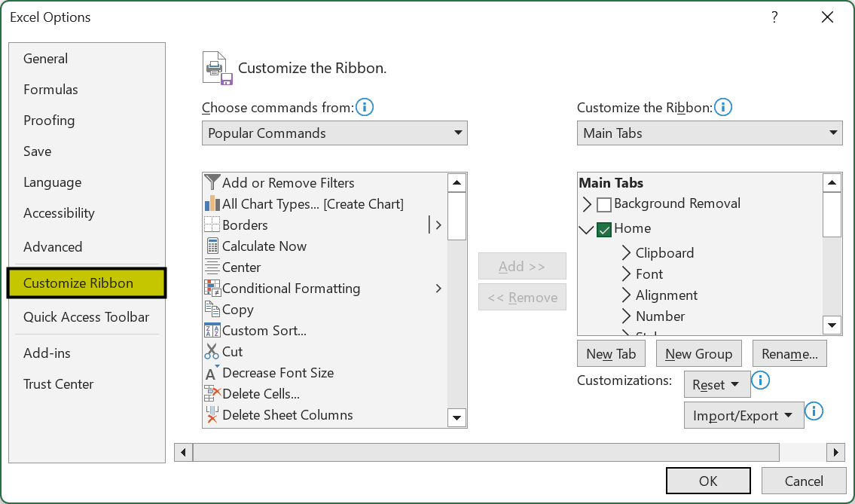Expand the Clipboard group
The height and width of the screenshot is (504, 855).
pos(626,252)
